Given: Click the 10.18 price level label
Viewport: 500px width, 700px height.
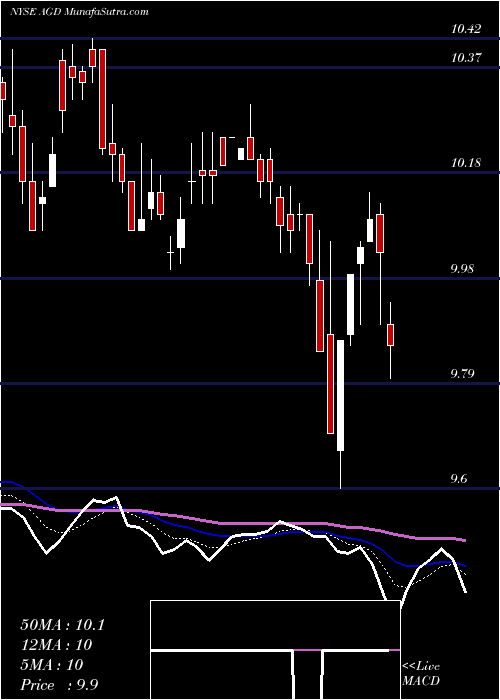Looking at the screenshot, I should point(466,162).
